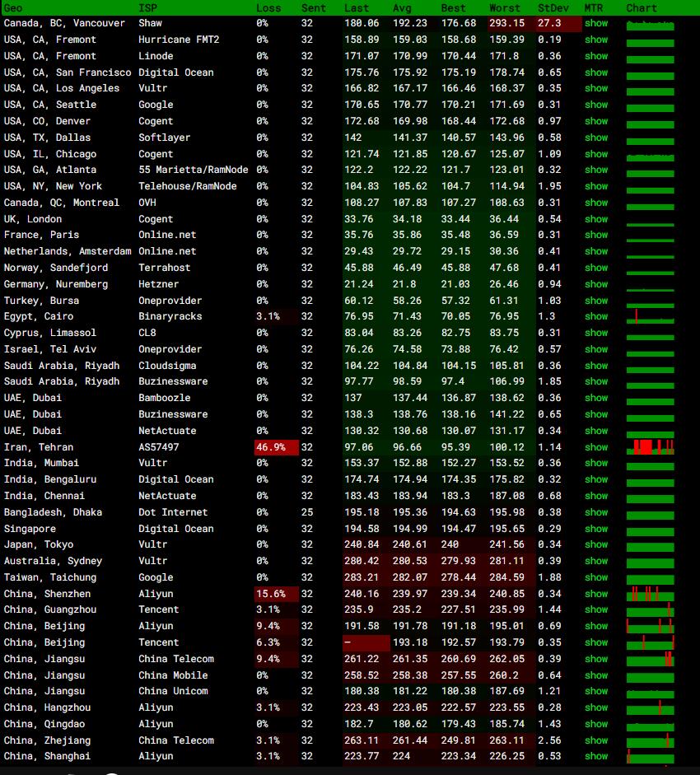Click the Avg column header
The image size is (700, 775).
coord(402,8)
